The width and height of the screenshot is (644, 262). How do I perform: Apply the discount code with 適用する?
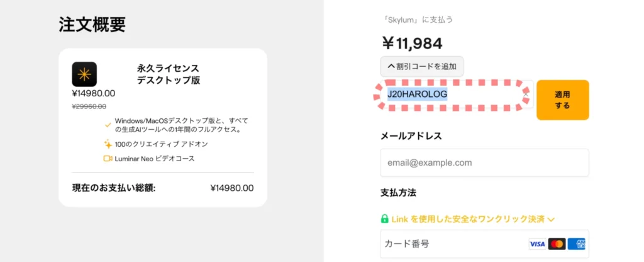point(563,100)
